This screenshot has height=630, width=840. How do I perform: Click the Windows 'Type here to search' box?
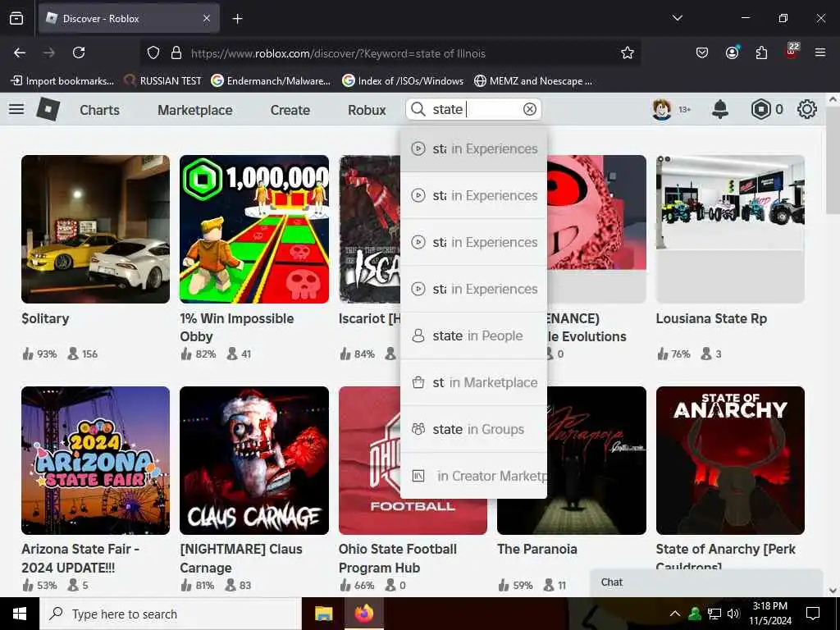(x=171, y=614)
